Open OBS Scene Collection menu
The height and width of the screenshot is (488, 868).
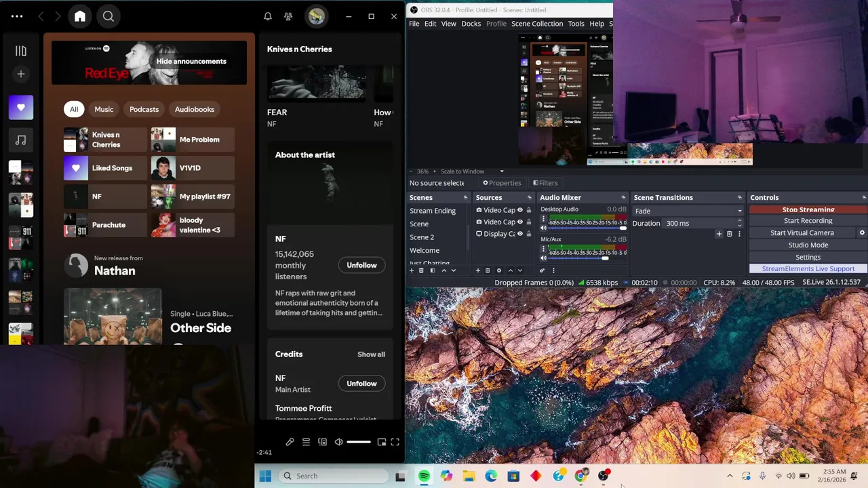tap(537, 24)
